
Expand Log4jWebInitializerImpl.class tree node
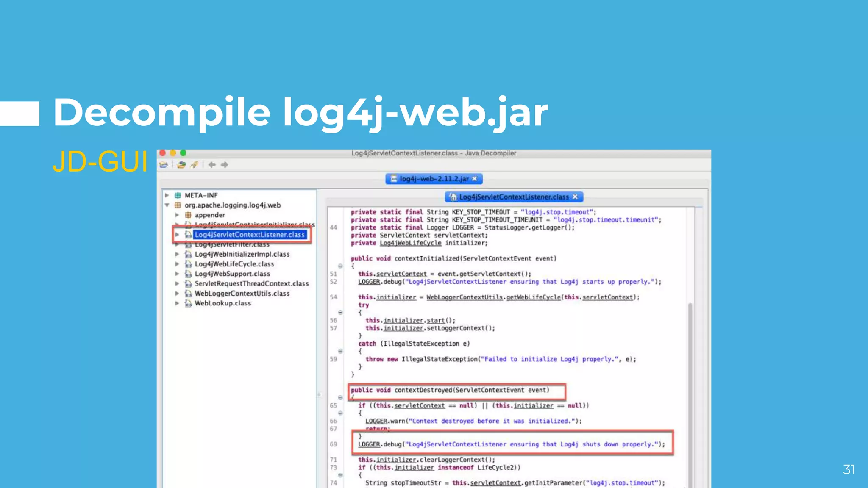coord(177,254)
